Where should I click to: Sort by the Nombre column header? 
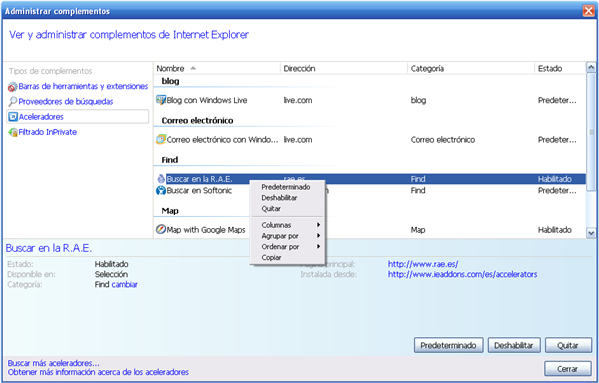[x=217, y=68]
